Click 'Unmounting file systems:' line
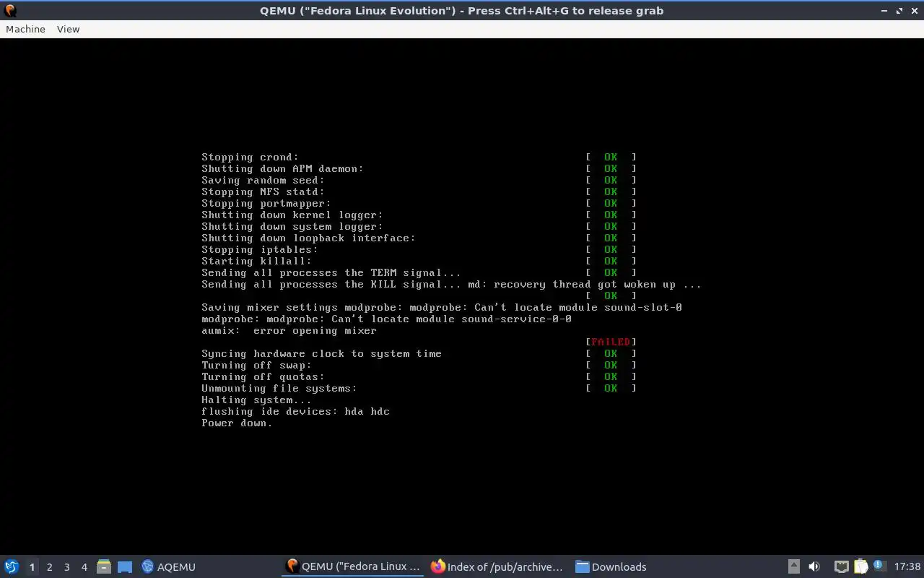Screen dimensions: 924x578 279,388
